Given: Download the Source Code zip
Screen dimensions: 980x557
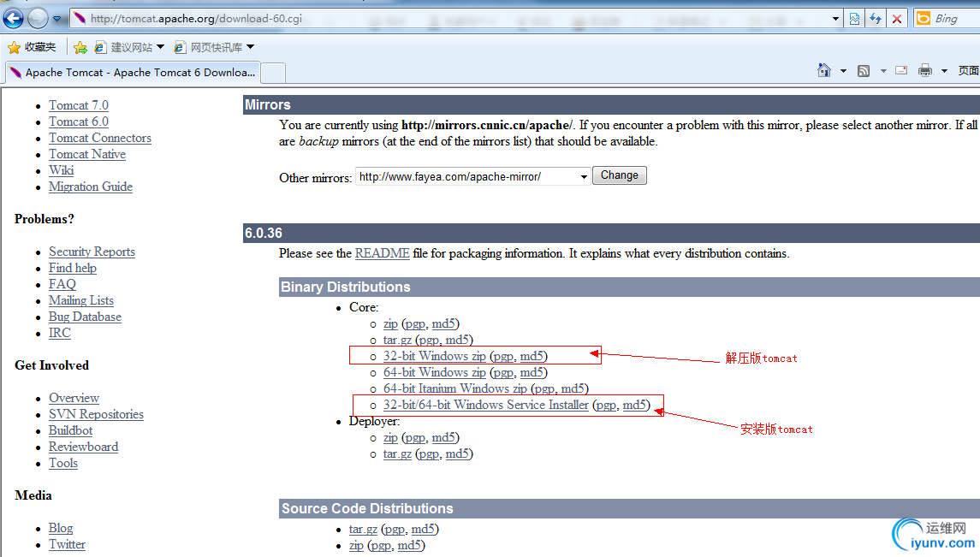Looking at the screenshot, I should pos(356,546).
